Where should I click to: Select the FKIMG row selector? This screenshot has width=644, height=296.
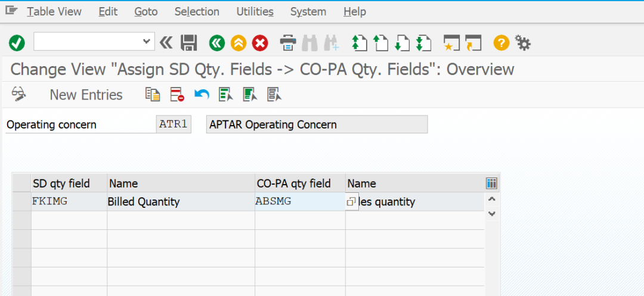point(21,202)
